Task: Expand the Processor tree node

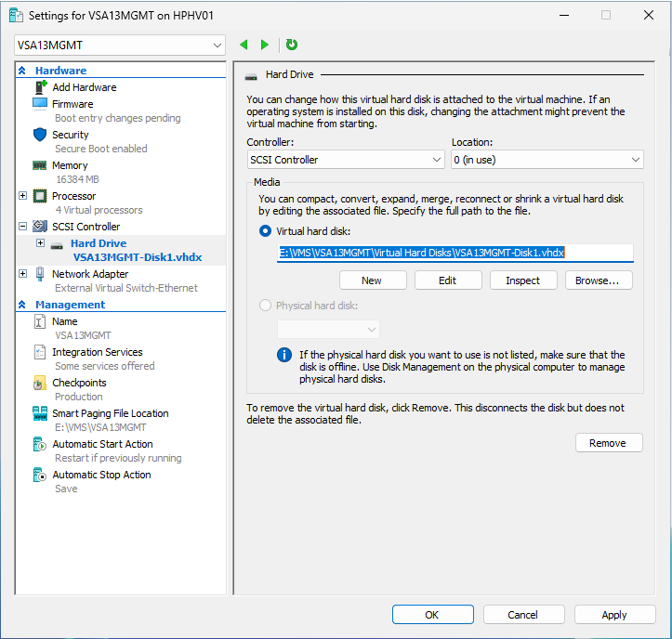Action: point(23,196)
